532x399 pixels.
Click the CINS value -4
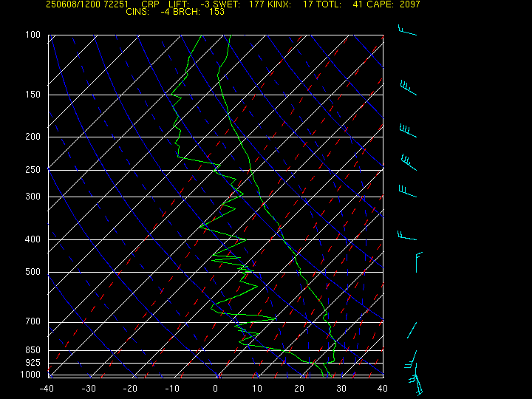click(x=166, y=12)
